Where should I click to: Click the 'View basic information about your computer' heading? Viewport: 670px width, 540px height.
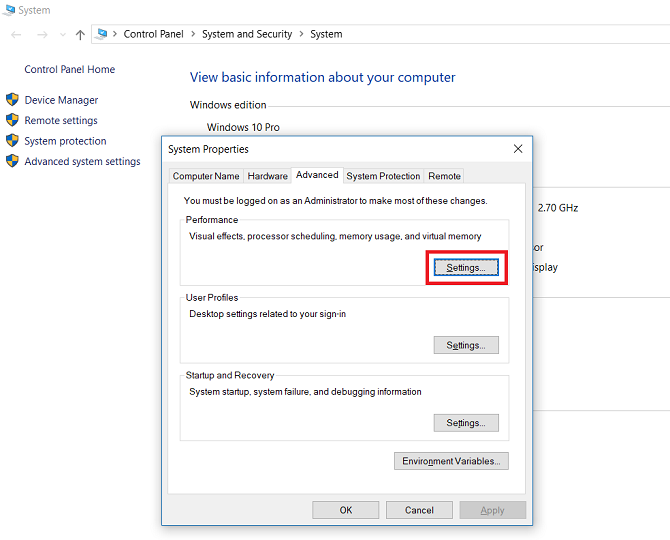pos(323,77)
